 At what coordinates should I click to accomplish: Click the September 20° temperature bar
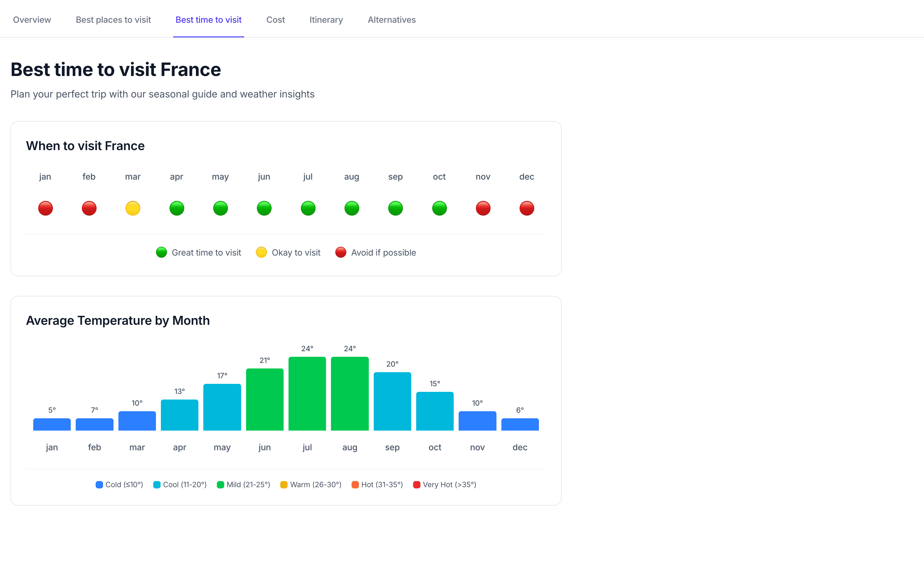392,401
